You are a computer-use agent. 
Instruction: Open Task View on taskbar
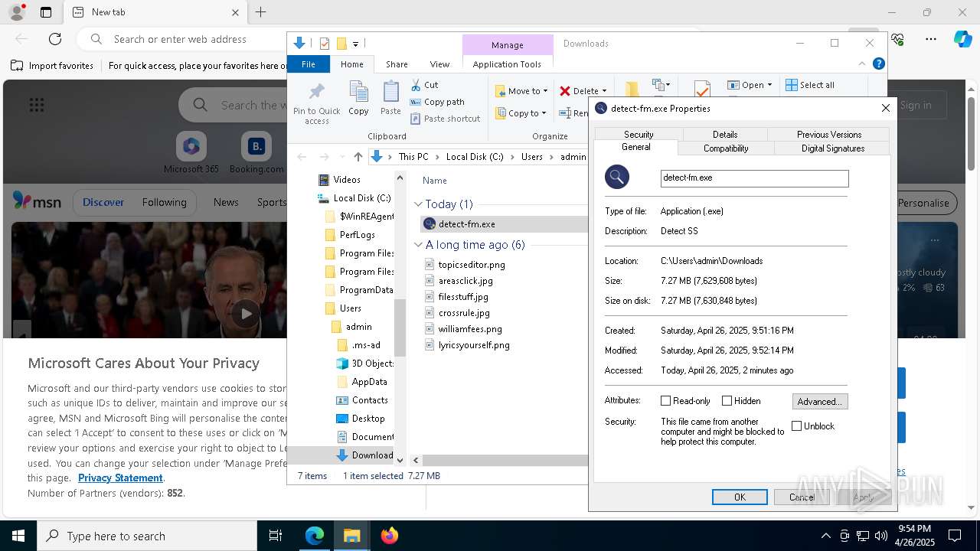coord(276,536)
